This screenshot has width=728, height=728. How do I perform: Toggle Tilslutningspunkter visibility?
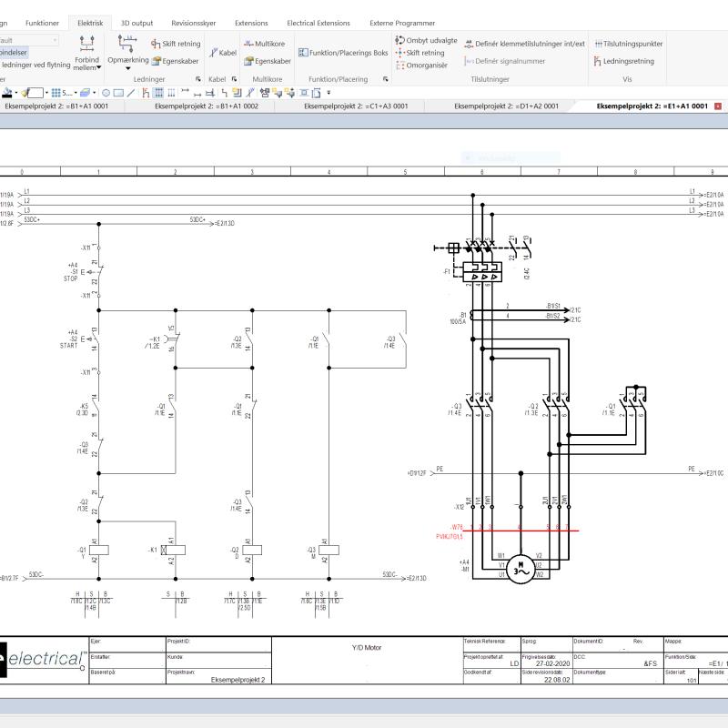tap(629, 44)
